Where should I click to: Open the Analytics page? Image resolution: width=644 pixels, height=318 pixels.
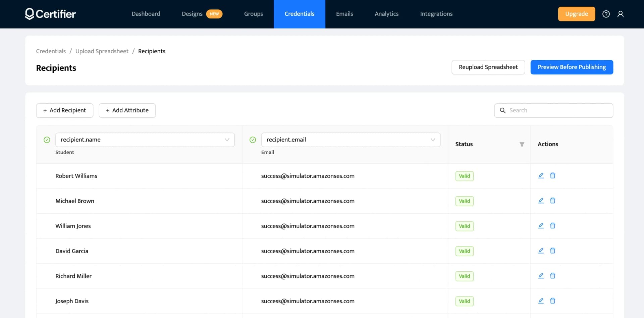point(386,14)
